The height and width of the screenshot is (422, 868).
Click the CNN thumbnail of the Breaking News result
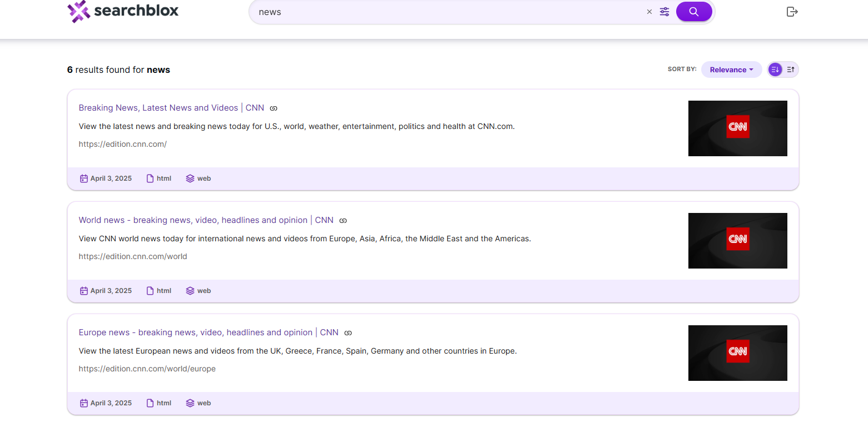point(738,128)
